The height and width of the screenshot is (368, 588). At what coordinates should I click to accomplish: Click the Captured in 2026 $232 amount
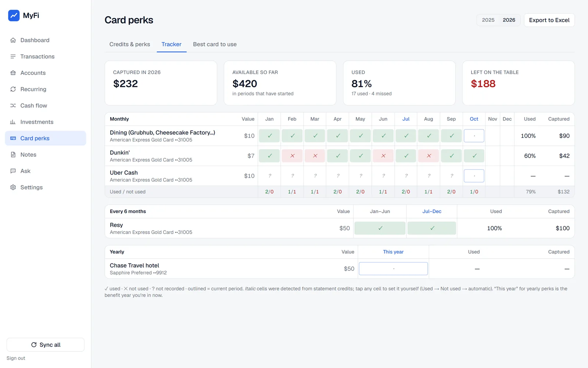tap(126, 84)
